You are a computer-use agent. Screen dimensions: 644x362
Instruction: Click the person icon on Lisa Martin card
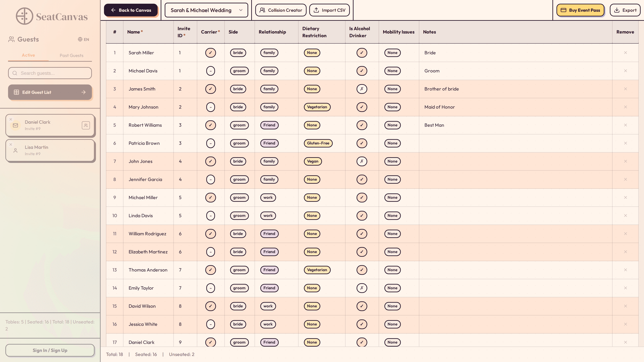click(15, 150)
